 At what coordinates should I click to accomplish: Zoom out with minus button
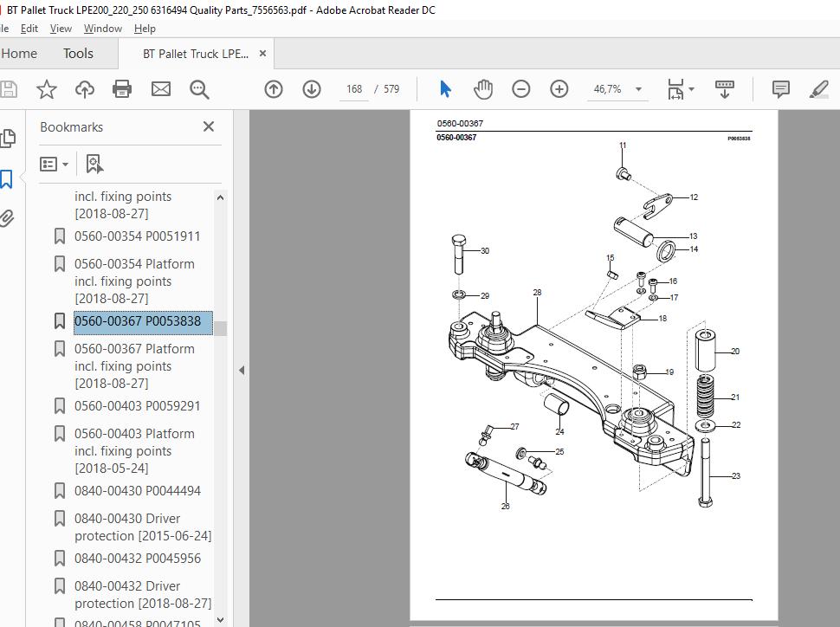(520, 89)
